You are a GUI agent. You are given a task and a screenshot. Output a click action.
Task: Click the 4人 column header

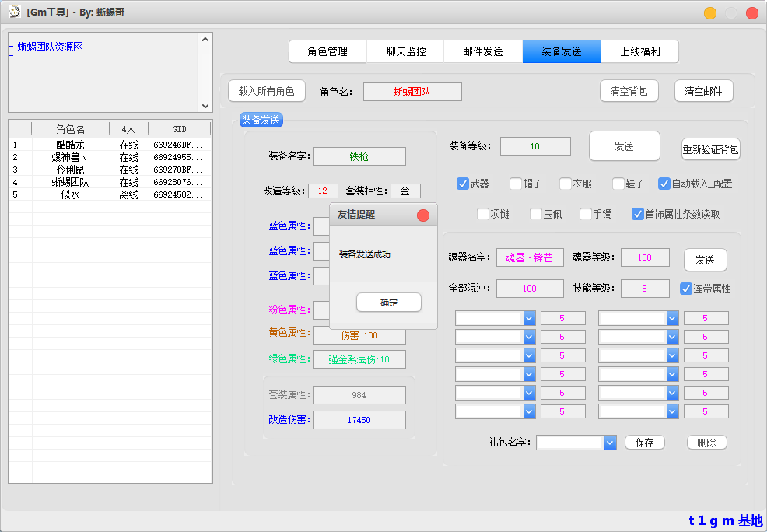click(x=129, y=129)
